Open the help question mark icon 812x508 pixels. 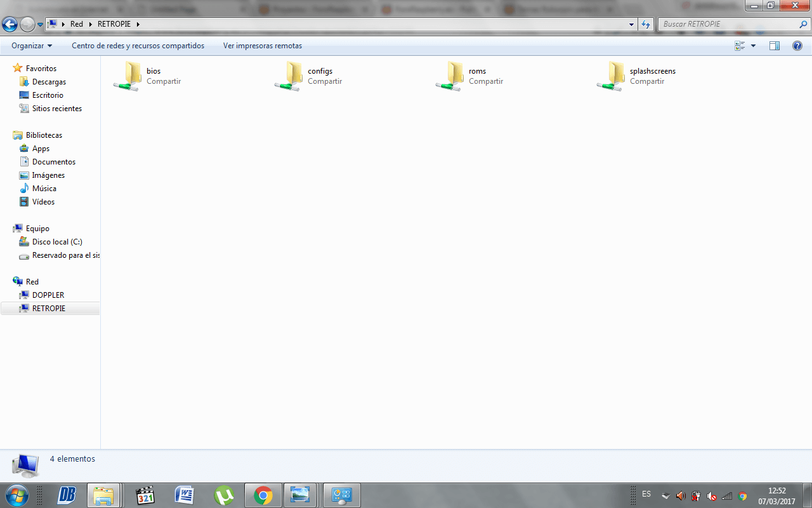(x=797, y=46)
